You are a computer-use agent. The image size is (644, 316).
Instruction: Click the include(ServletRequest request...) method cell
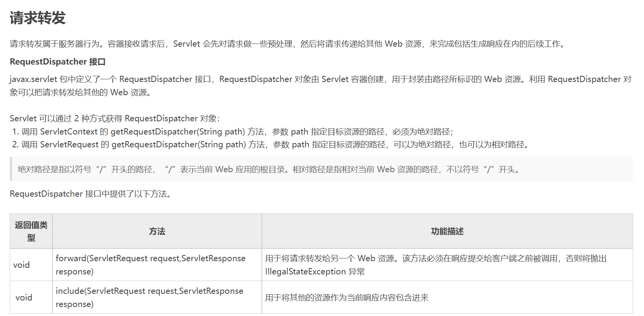click(x=149, y=297)
